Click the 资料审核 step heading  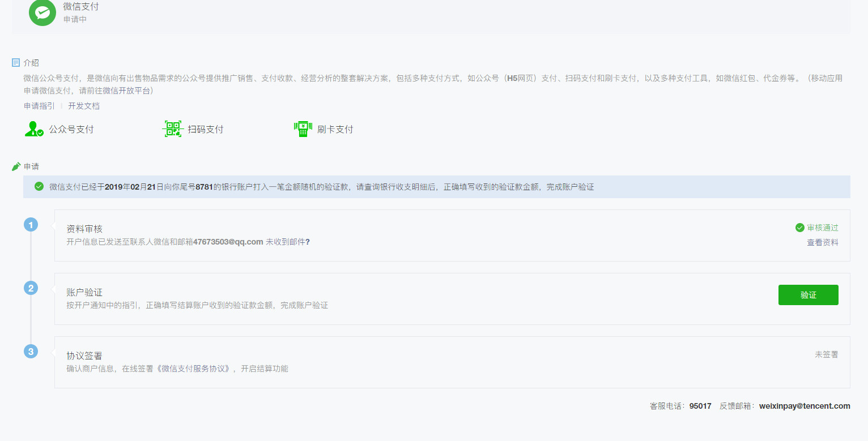pyautogui.click(x=84, y=229)
